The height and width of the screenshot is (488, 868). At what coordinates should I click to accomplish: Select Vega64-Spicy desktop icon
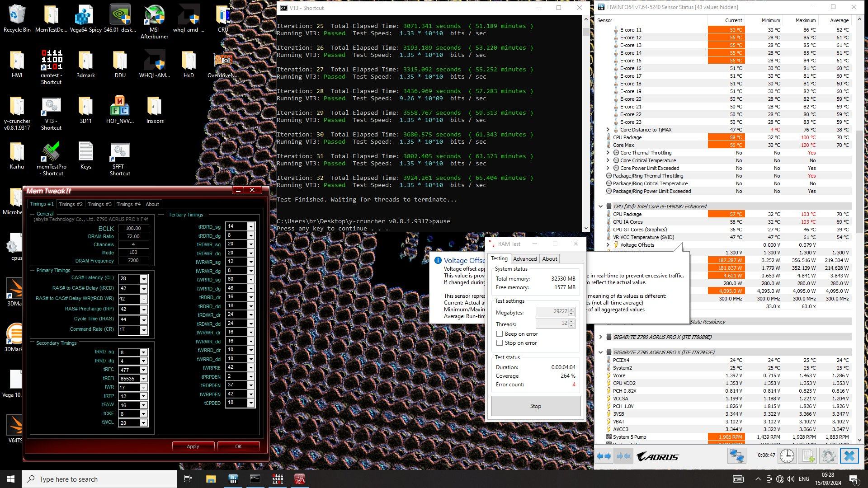coord(85,19)
